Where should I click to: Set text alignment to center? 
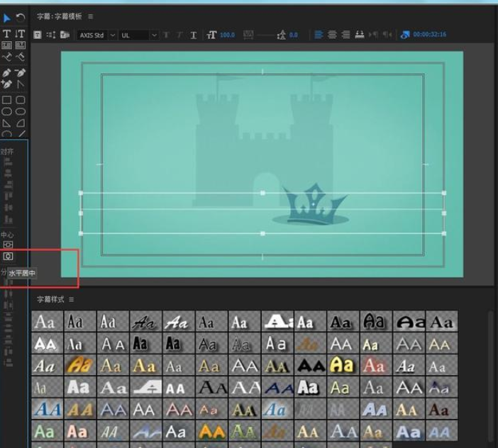[332, 35]
